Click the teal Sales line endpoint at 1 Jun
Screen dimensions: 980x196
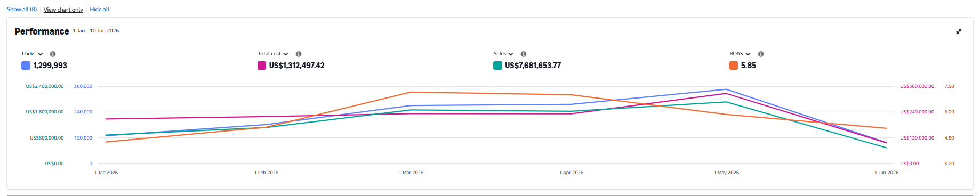point(887,148)
